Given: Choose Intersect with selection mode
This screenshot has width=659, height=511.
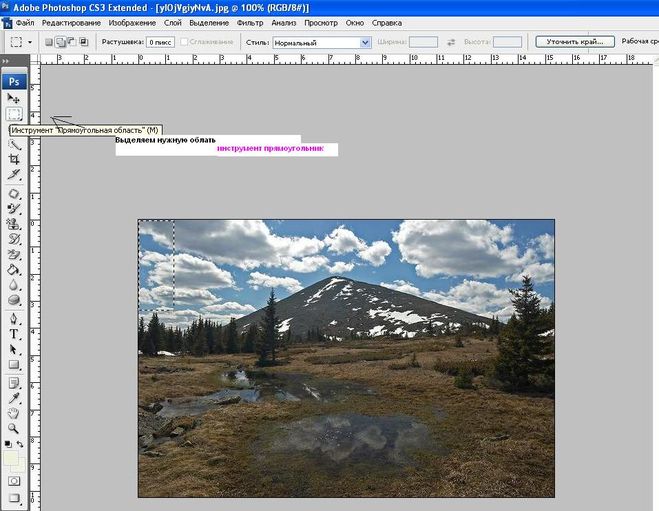Looking at the screenshot, I should point(84,42).
